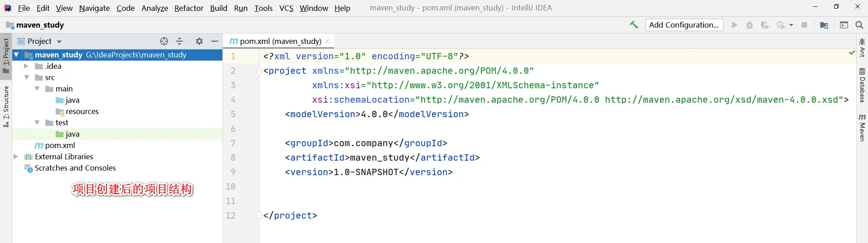This screenshot has height=243, width=868.
Task: Click the Search Everywhere magnifier icon
Action: (x=859, y=25)
